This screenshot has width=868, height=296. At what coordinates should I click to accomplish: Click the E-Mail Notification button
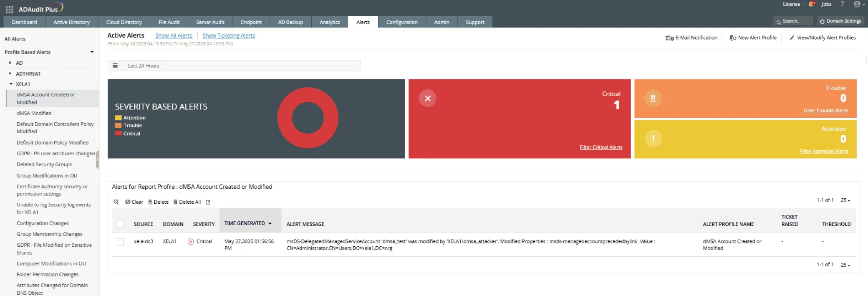tap(691, 38)
